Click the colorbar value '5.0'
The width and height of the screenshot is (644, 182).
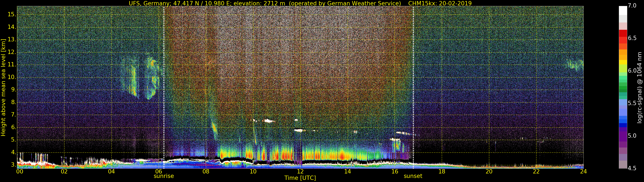pyautogui.click(x=632, y=136)
